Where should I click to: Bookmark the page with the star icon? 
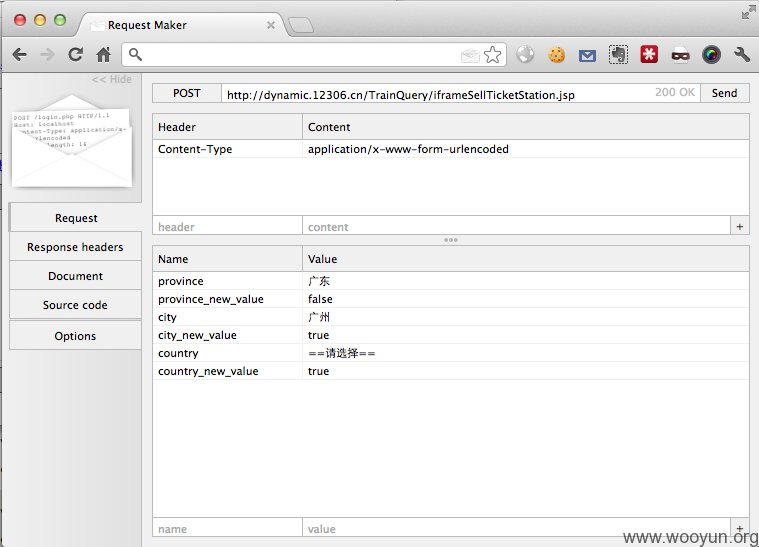tap(493, 55)
